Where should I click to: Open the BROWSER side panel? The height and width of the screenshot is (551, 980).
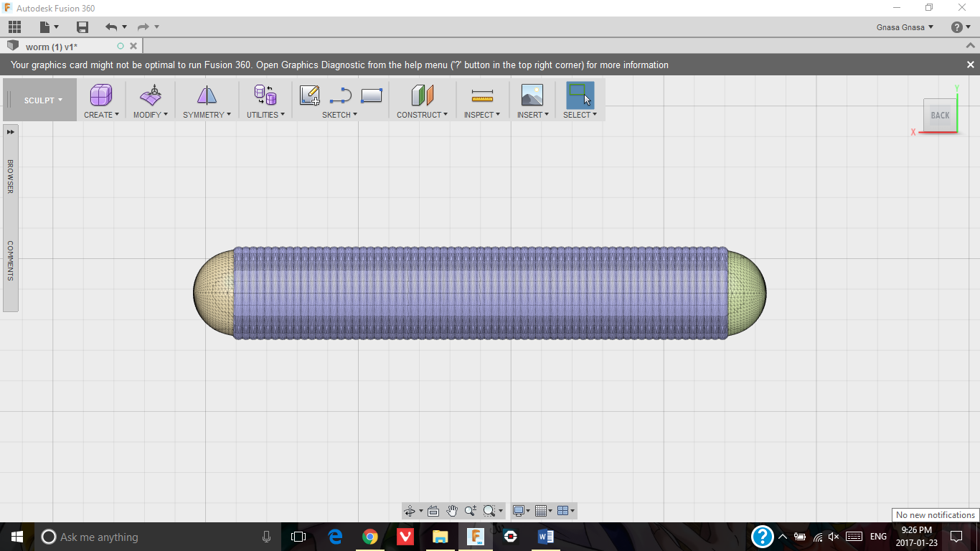point(11,176)
